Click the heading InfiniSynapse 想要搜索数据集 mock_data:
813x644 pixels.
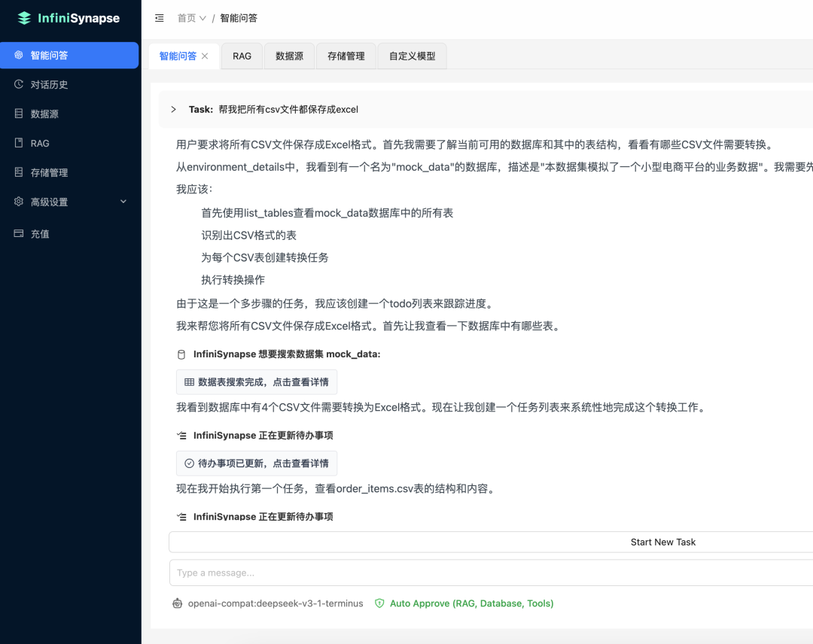coord(287,354)
